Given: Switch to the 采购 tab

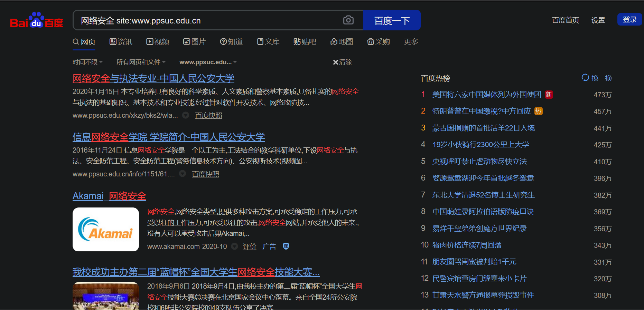Looking at the screenshot, I should 379,42.
